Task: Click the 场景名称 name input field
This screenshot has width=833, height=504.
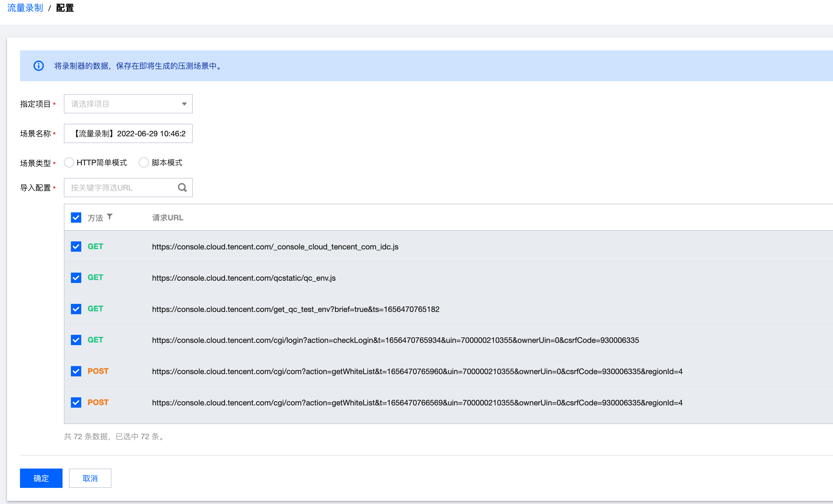Action: click(128, 133)
